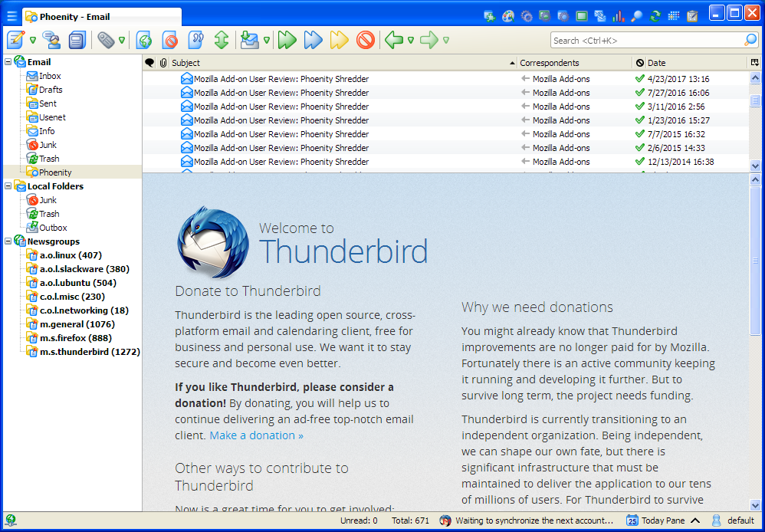Select the a.o.l.ubuntu (504) newsgroup
The width and height of the screenshot is (765, 532).
pyautogui.click(x=78, y=283)
